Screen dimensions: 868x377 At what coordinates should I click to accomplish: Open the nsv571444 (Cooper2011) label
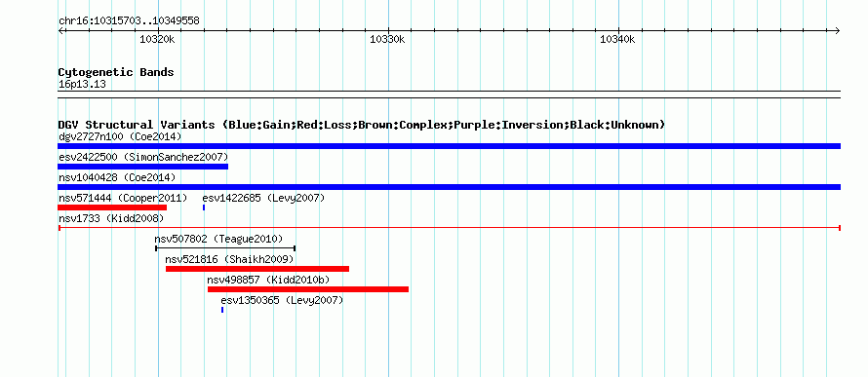[x=123, y=198]
